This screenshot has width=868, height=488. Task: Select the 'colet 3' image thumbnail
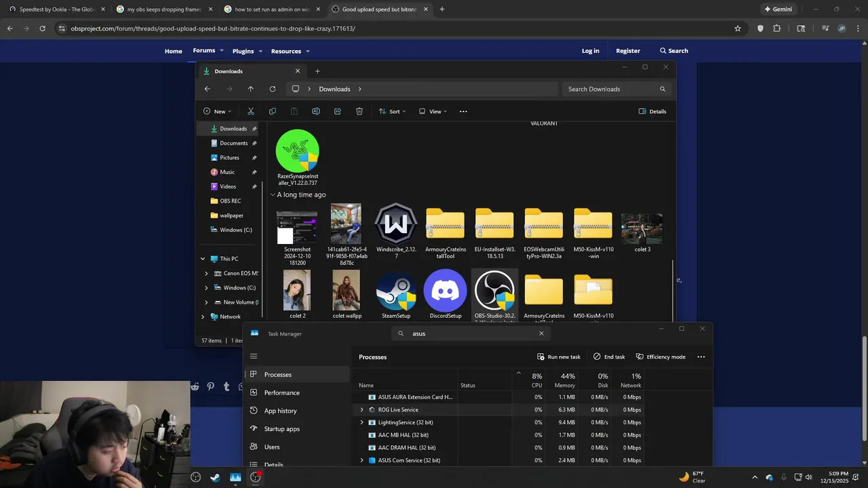[x=642, y=232]
